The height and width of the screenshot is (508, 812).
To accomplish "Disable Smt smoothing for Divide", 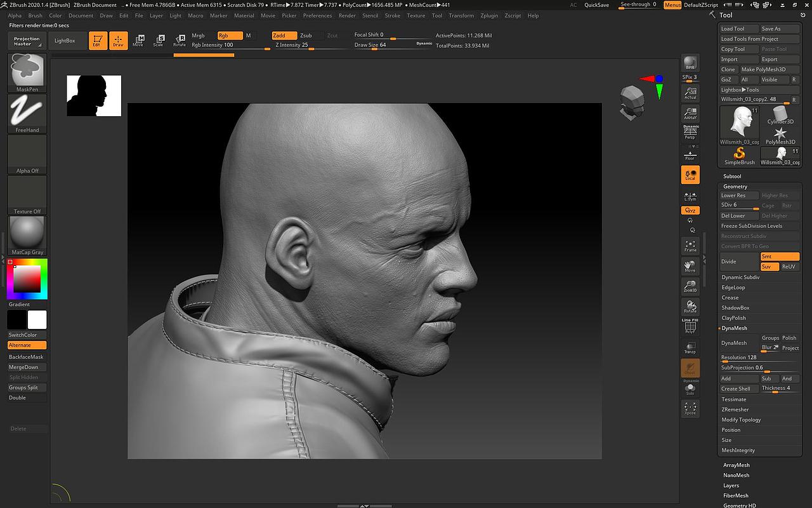I will [x=780, y=257].
